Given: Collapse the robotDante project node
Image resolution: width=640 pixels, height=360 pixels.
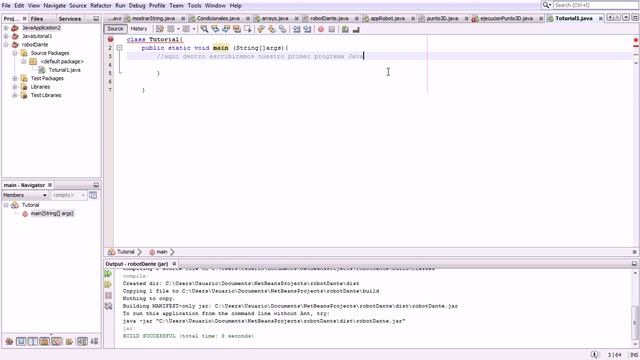Looking at the screenshot, I should click(x=6, y=44).
